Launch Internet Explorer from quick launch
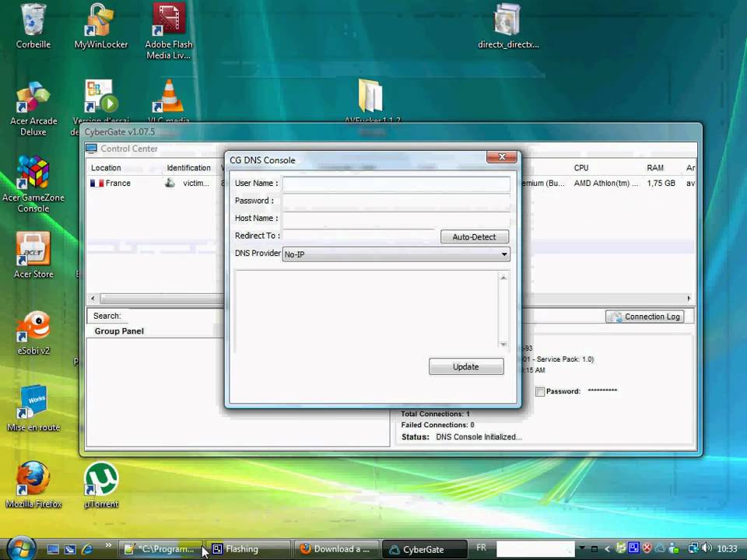Image resolution: width=747 pixels, height=560 pixels. [x=87, y=549]
